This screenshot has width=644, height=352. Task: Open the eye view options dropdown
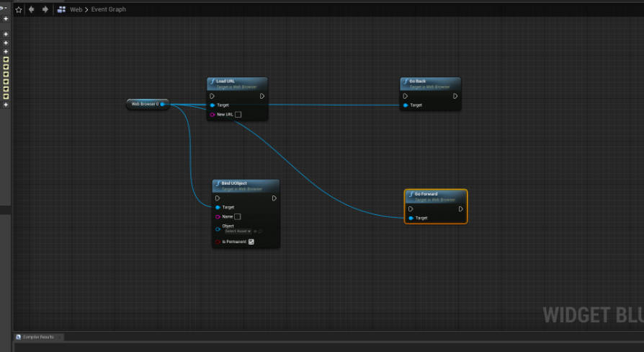pyautogui.click(x=4, y=7)
